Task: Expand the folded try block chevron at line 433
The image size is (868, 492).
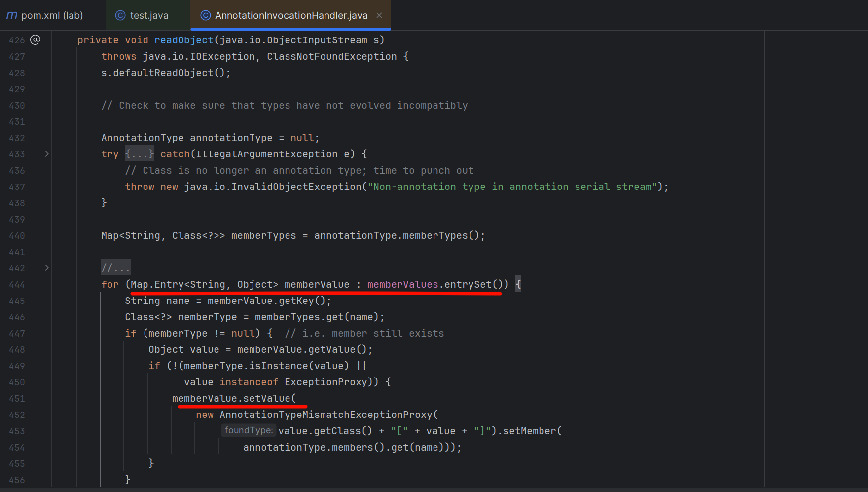Action: [47, 154]
